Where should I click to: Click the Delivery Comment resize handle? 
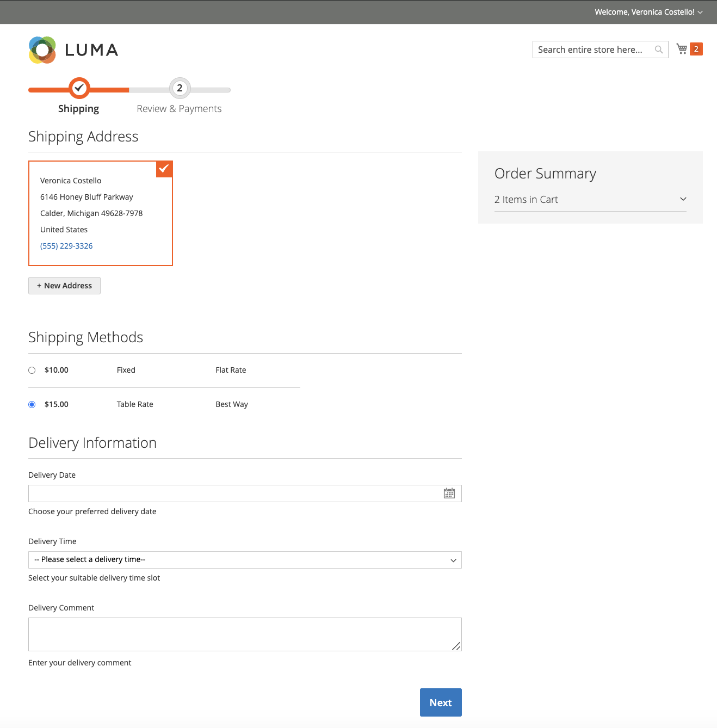456,646
